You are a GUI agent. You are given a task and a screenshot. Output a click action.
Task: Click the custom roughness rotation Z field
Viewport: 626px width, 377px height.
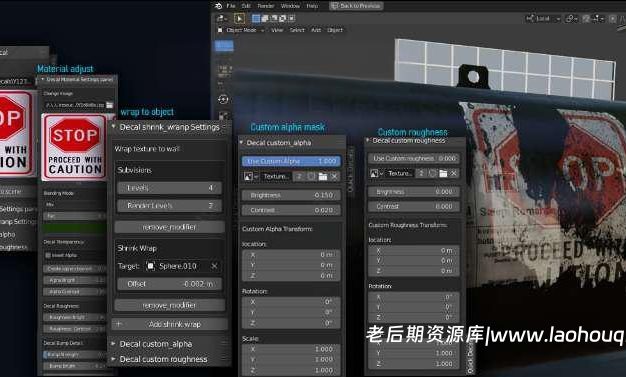414,317
